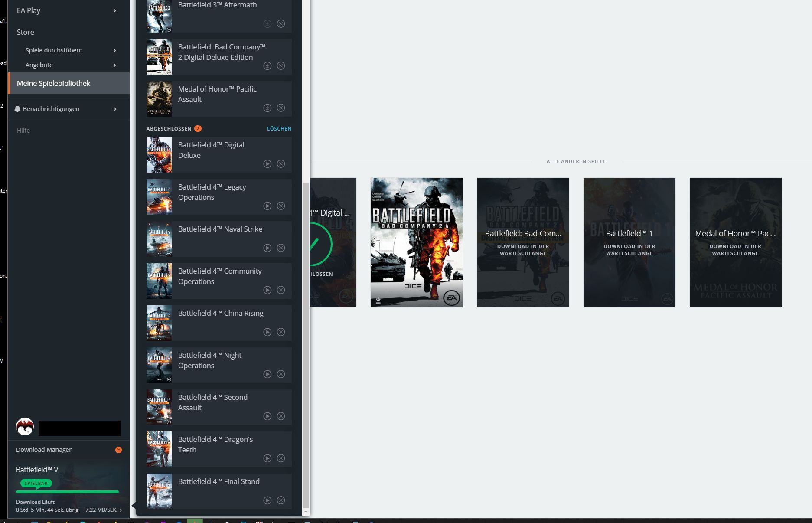Dismiss Battlefield 4 Night Operations entry

pyautogui.click(x=281, y=374)
